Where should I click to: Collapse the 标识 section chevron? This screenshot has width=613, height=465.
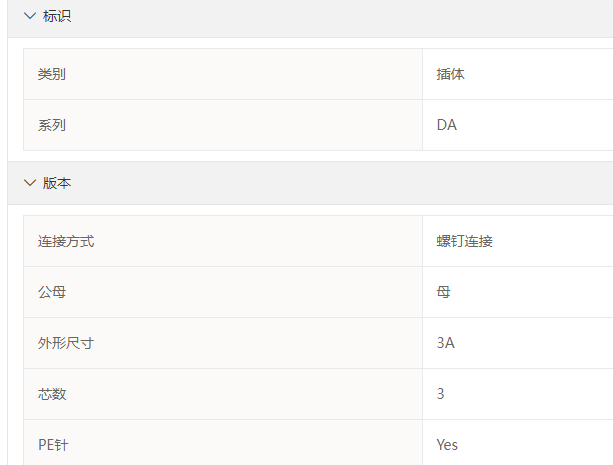tap(30, 16)
